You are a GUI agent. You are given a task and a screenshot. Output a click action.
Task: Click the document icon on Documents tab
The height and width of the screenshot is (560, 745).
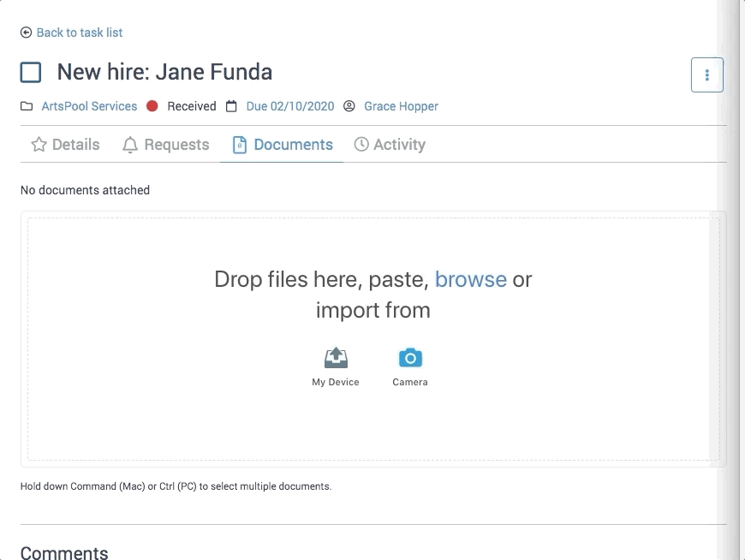tap(240, 145)
